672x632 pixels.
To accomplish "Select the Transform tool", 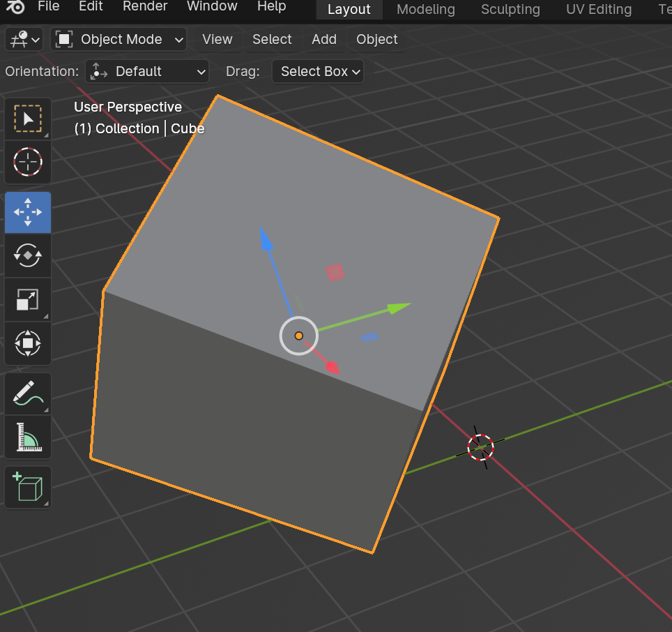I will (28, 343).
